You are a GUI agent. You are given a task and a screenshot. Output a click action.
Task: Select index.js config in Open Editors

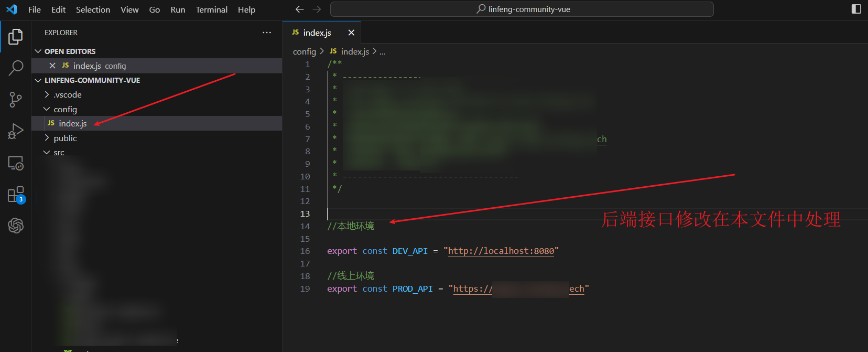pos(157,66)
